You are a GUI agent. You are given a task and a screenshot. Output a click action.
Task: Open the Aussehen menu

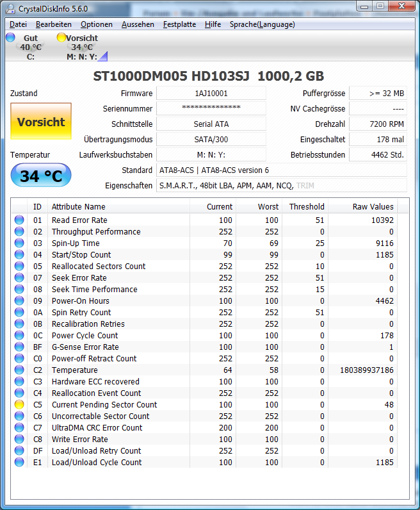click(x=138, y=24)
